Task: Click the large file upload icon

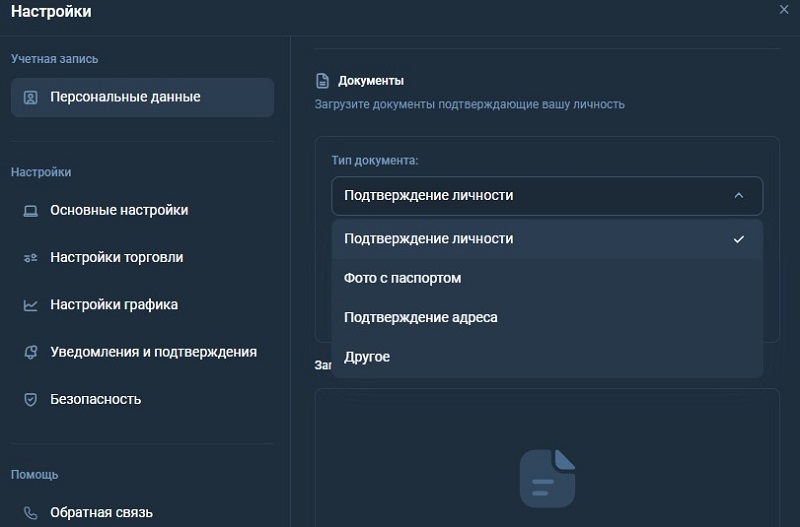Action: (547, 477)
